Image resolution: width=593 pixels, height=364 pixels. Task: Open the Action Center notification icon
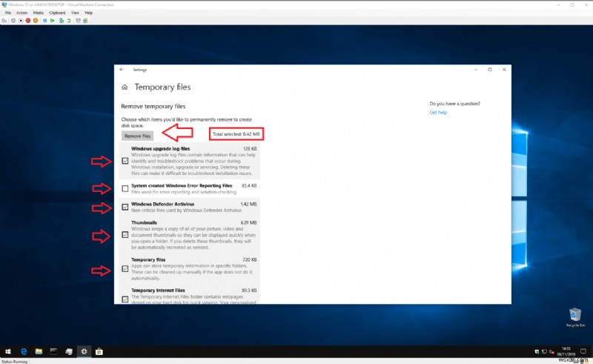pyautogui.click(x=583, y=351)
